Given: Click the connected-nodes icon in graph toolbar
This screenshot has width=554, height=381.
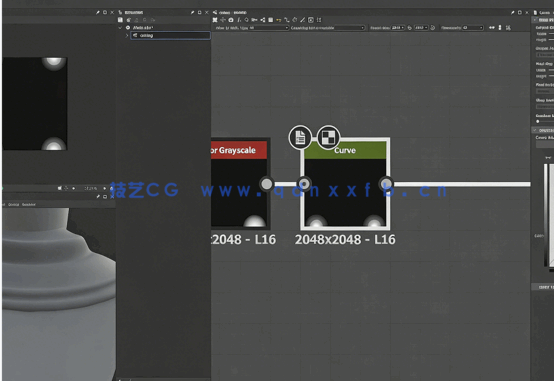Looking at the screenshot, I should (263, 20).
